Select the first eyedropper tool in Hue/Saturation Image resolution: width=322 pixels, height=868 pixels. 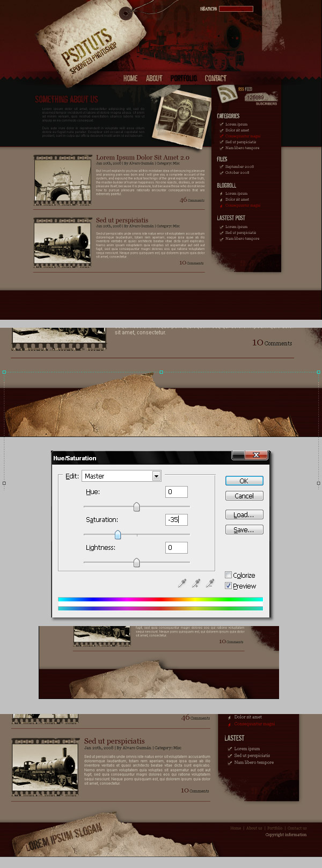(182, 583)
